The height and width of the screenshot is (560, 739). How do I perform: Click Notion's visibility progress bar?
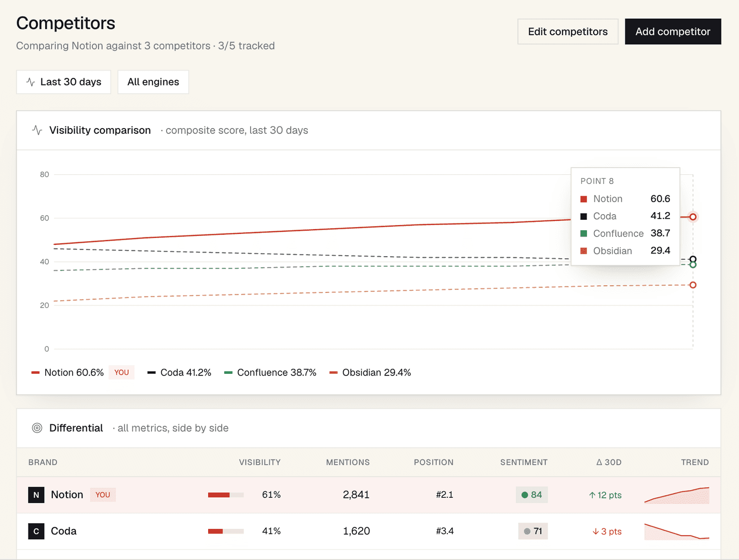click(x=226, y=495)
